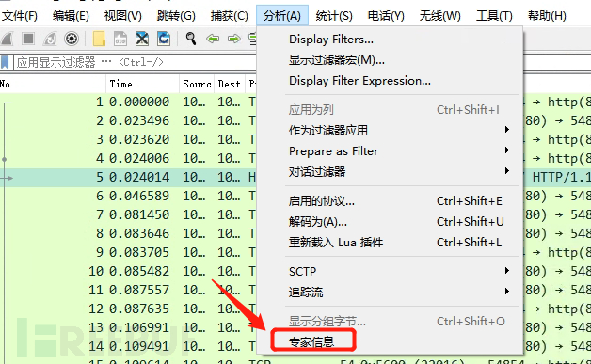The image size is (591, 364).
Task: Open capture options gear icon
Action: [x=72, y=39]
